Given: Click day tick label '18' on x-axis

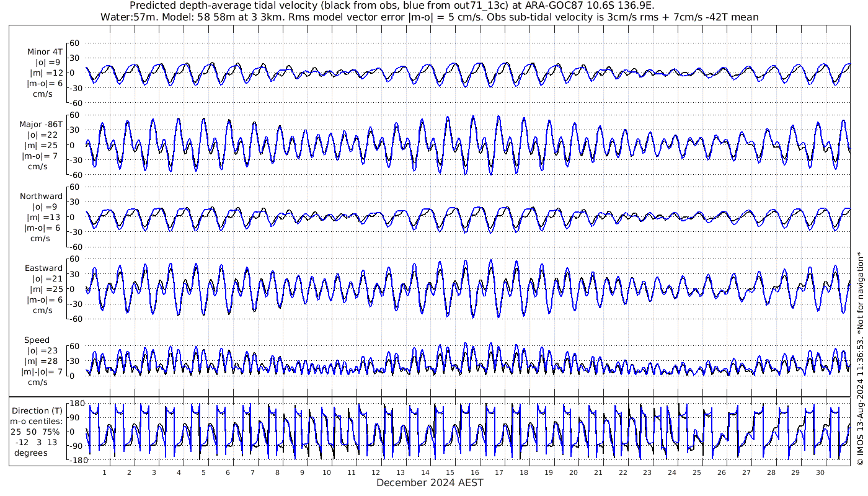Looking at the screenshot, I should [524, 472].
